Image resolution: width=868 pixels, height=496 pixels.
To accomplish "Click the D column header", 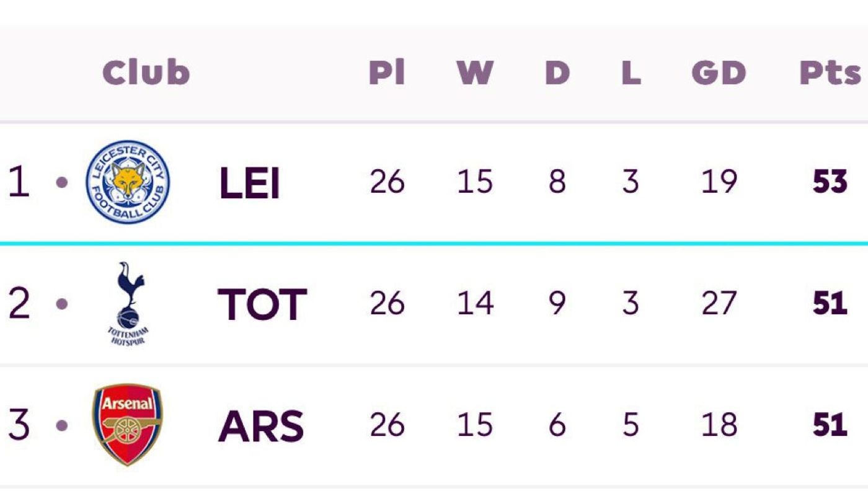I will coord(557,73).
